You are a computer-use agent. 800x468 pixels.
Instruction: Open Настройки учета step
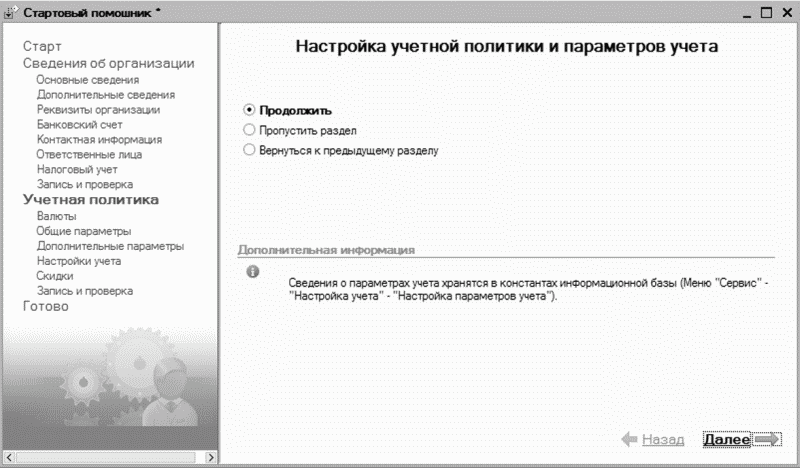(x=79, y=261)
